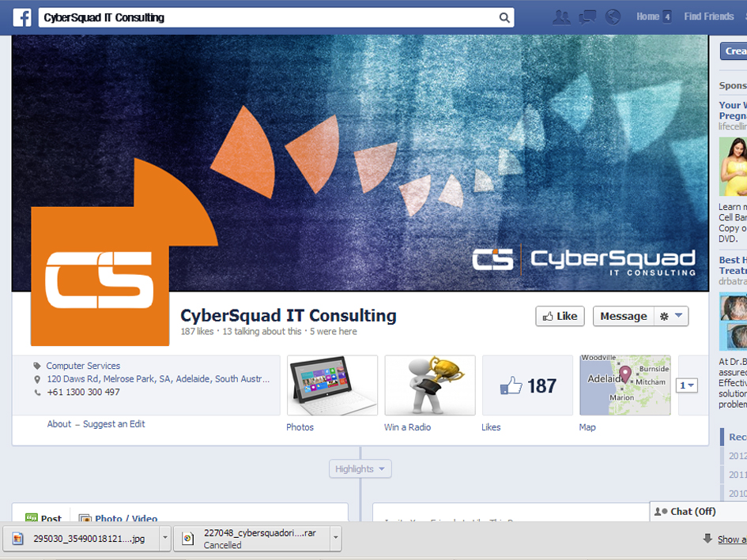Open Find Friends in the top bar
Image resolution: width=747 pixels, height=560 pixels.
[708, 17]
